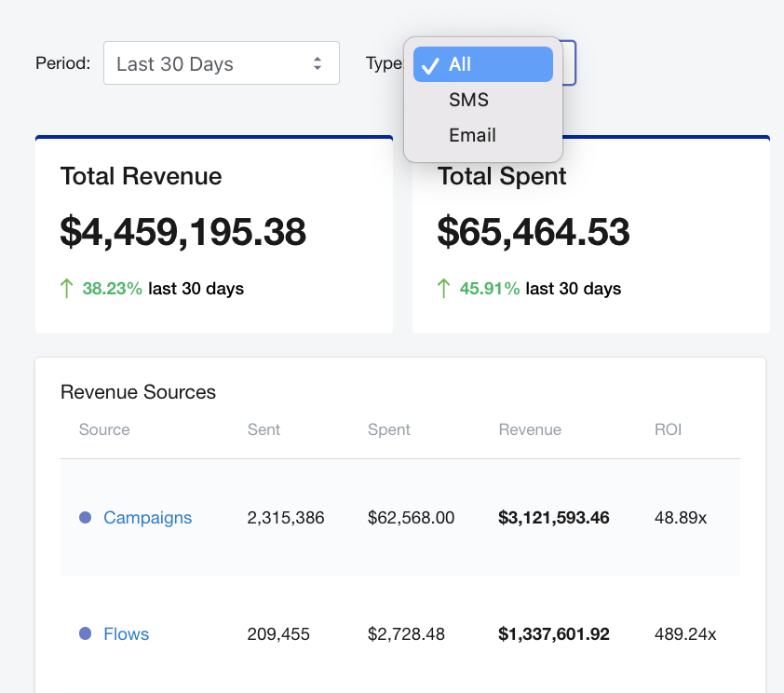Click the ROI column header
The image size is (784, 693).
[x=668, y=429]
